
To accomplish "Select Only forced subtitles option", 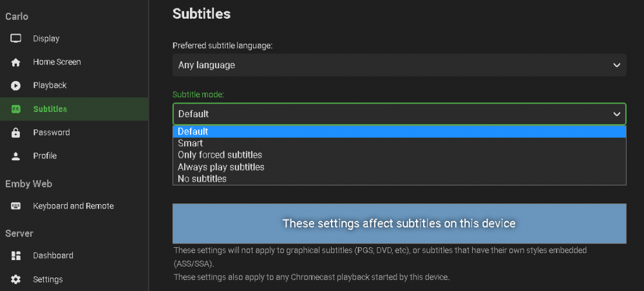I will pyautogui.click(x=220, y=155).
